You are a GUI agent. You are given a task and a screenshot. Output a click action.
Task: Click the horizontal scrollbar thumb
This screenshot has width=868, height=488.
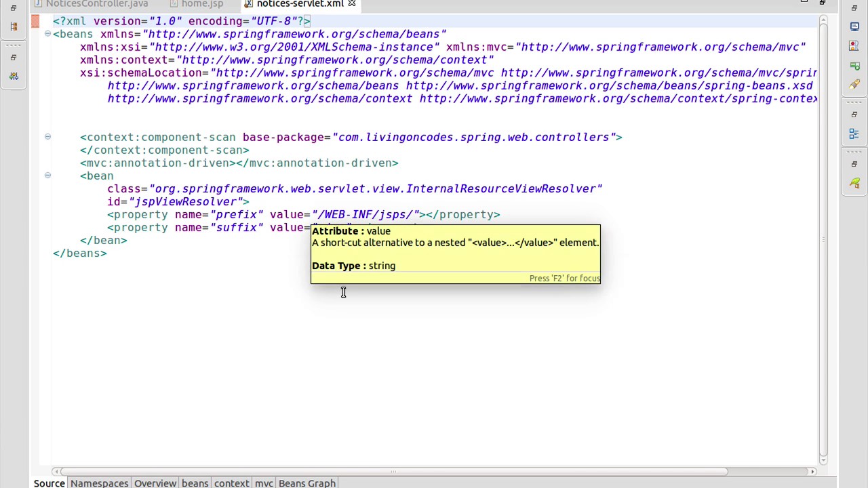coord(394,471)
